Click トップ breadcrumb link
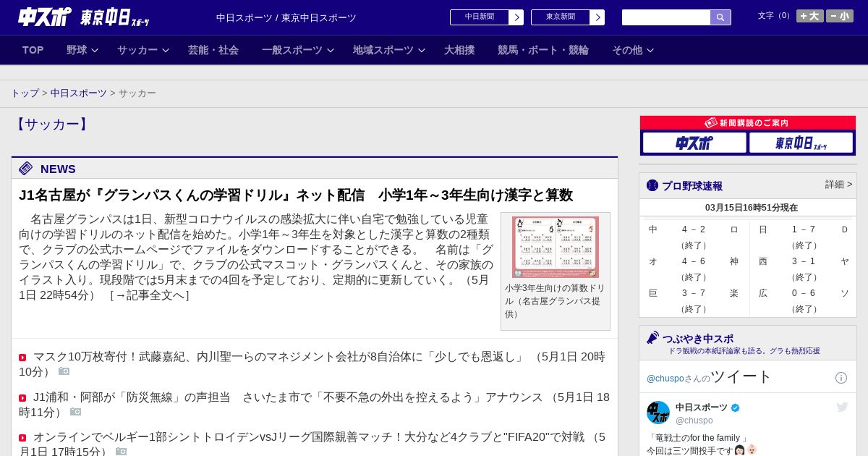The height and width of the screenshot is (456, 868). tap(25, 93)
